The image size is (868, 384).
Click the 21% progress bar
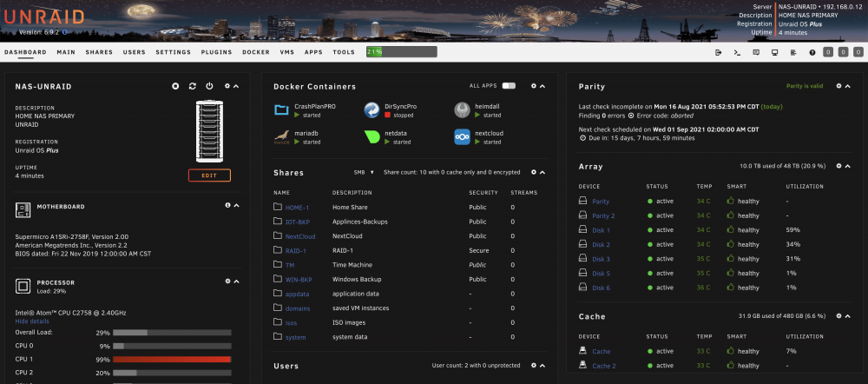point(401,52)
